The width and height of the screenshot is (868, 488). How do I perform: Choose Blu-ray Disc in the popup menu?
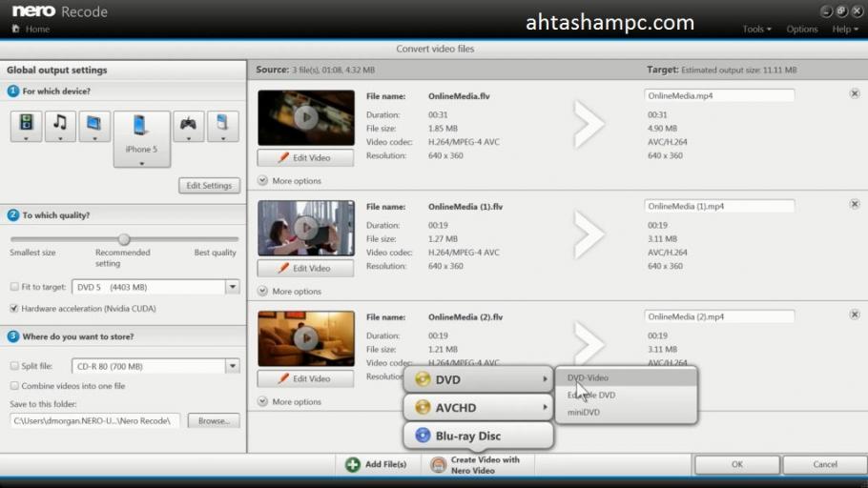point(478,436)
